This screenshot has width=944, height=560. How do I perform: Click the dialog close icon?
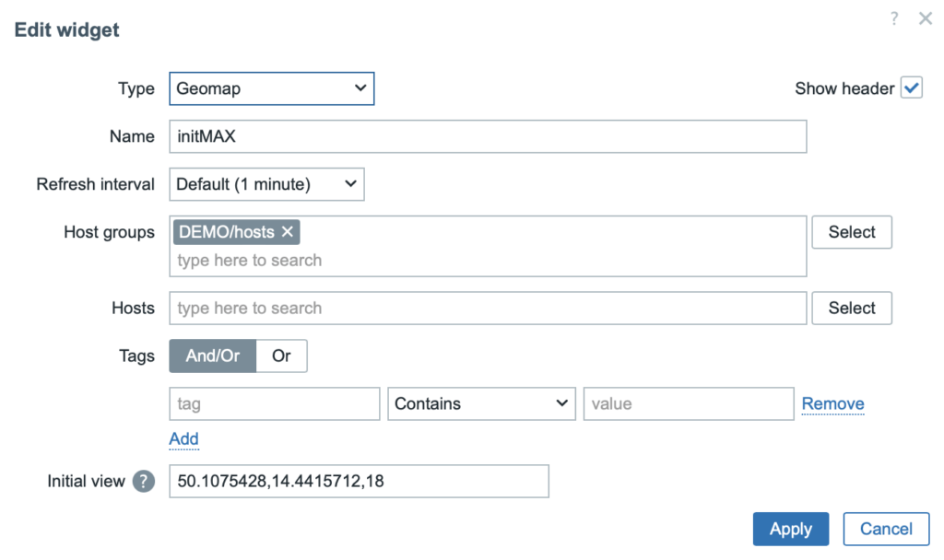[x=926, y=18]
